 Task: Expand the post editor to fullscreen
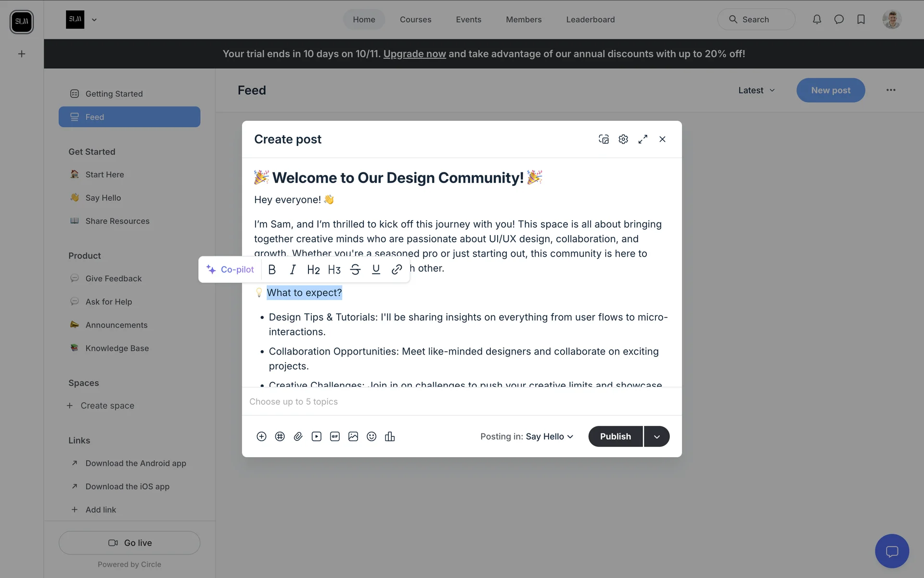(x=643, y=139)
